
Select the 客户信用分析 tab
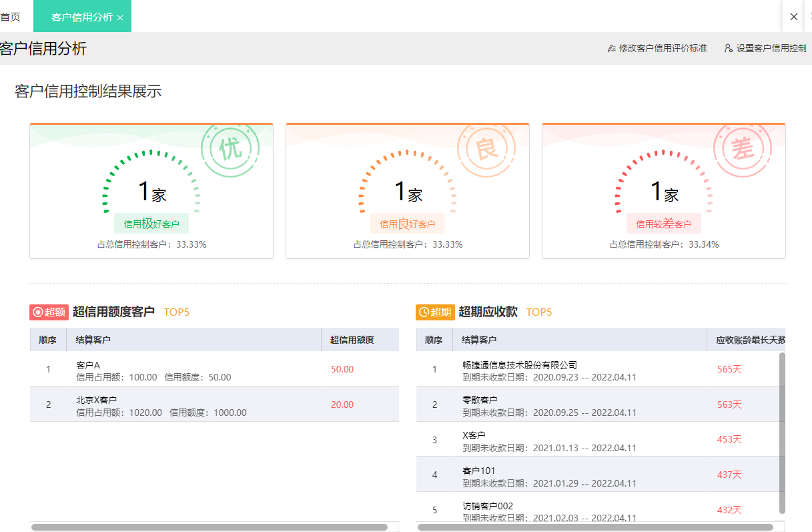pos(81,17)
